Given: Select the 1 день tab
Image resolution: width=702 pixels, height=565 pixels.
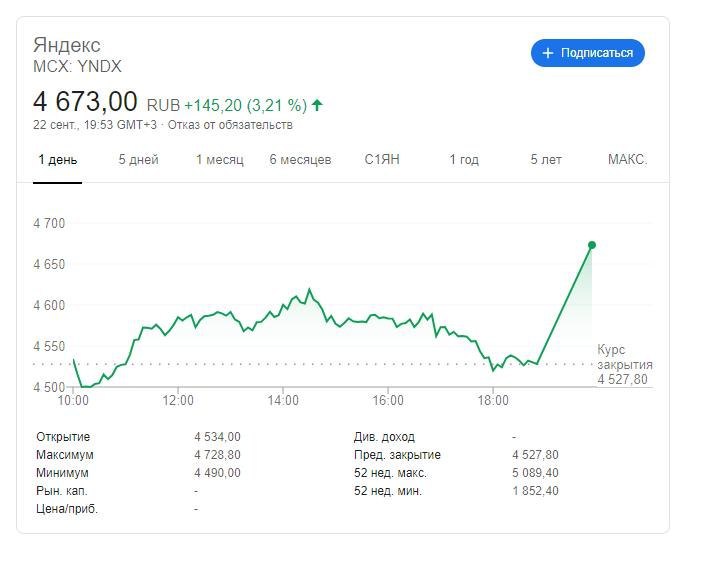Looking at the screenshot, I should click(x=58, y=159).
